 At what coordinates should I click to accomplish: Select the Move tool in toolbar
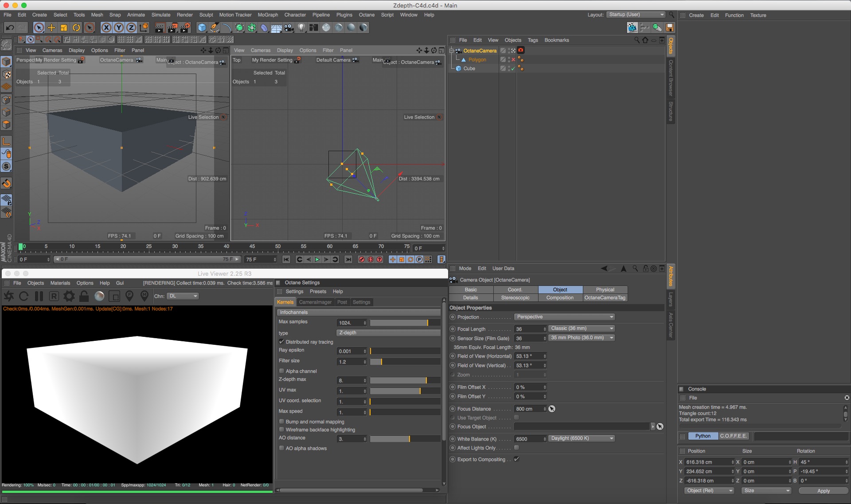(51, 27)
